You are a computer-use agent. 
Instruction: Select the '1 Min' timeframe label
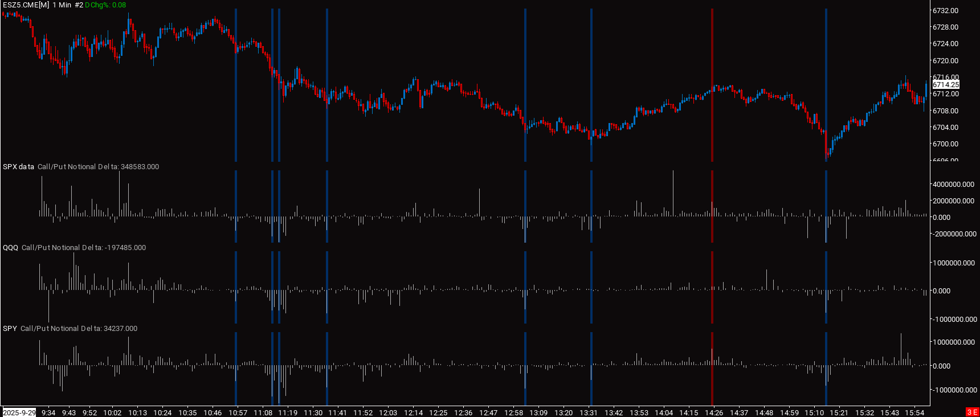62,5
